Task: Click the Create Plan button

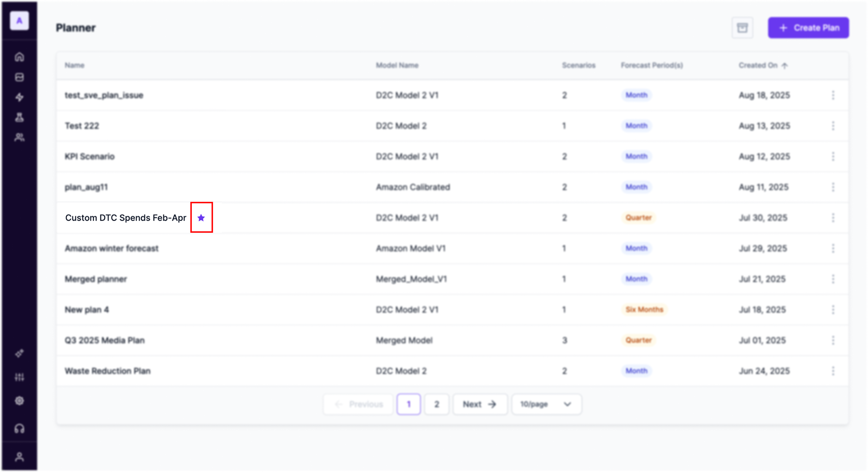Action: click(808, 28)
